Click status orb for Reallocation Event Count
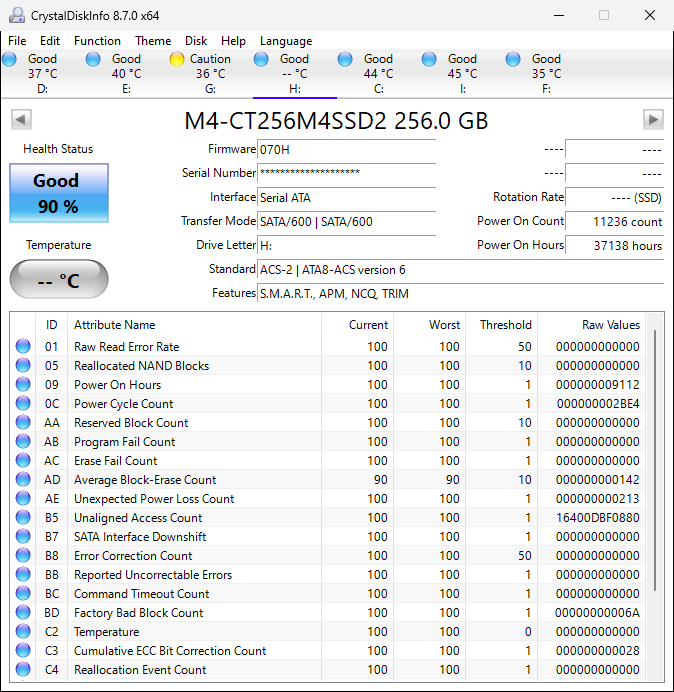674x692 pixels. point(23,669)
